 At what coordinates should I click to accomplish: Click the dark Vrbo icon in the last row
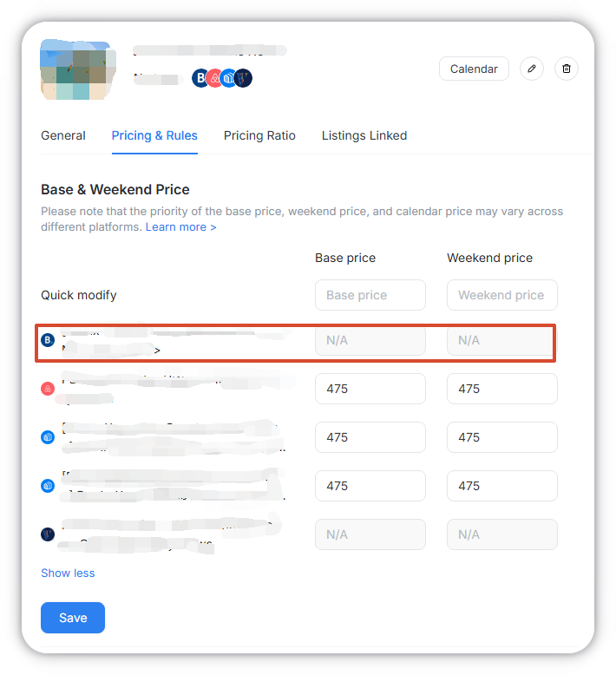(49, 534)
